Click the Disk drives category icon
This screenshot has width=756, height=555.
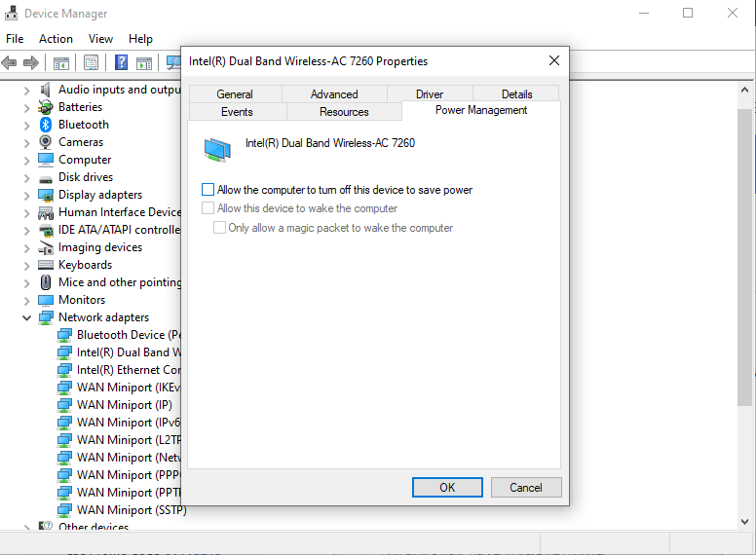(x=46, y=179)
